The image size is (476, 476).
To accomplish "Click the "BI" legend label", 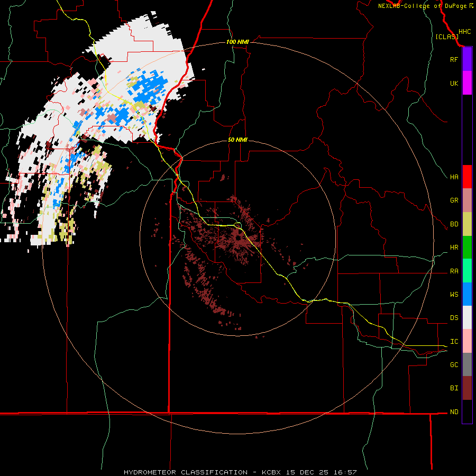I will (454, 388).
